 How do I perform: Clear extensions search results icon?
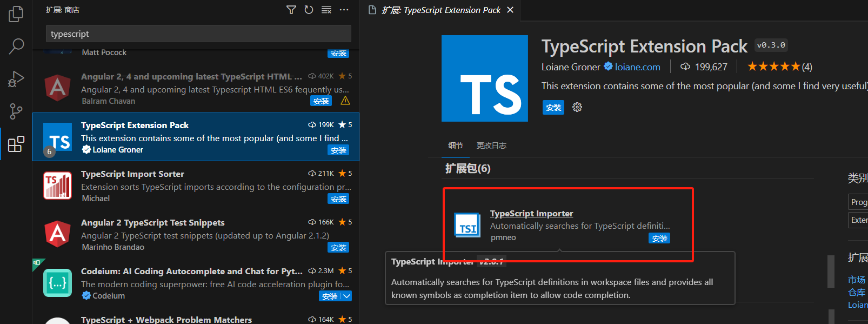(326, 10)
